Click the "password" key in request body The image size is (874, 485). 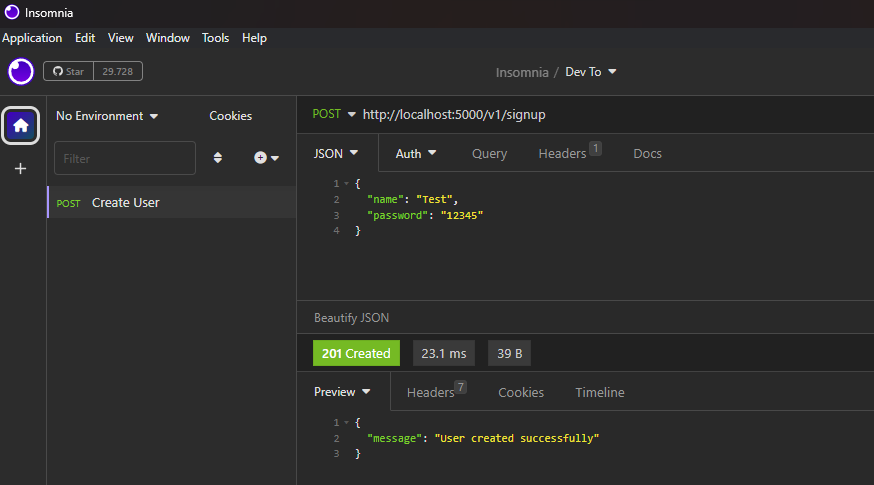pyautogui.click(x=397, y=215)
